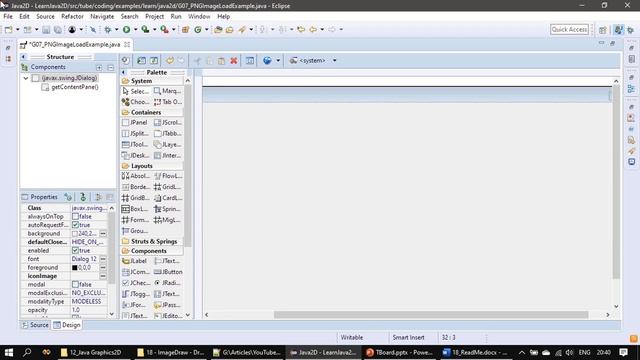
Task: Switch to 18_ReadMe.docx Word taskbar item
Action: [476, 352]
